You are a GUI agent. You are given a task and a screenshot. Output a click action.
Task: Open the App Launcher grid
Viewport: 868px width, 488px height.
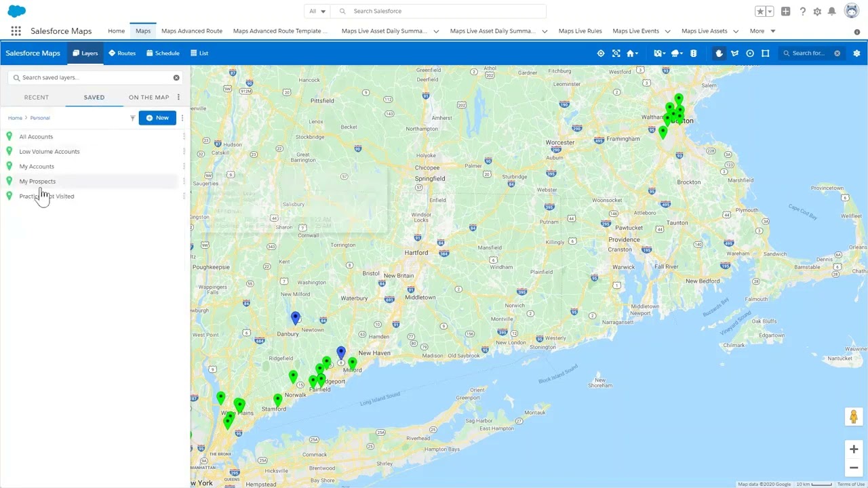click(16, 31)
